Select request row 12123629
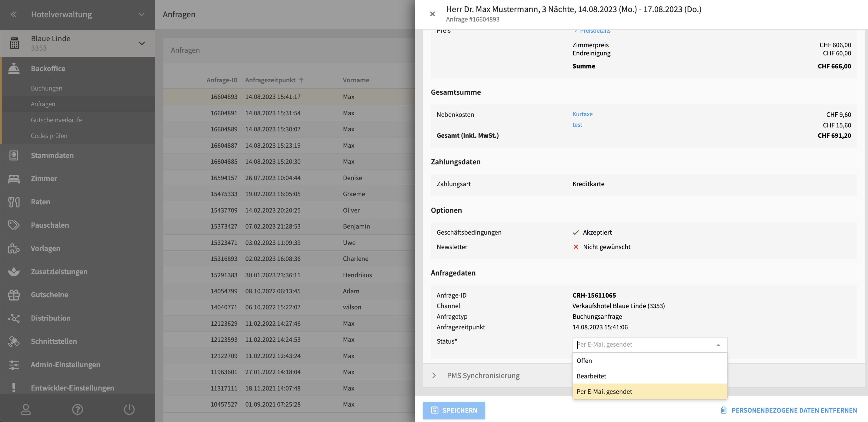The image size is (868, 422). tap(289, 323)
